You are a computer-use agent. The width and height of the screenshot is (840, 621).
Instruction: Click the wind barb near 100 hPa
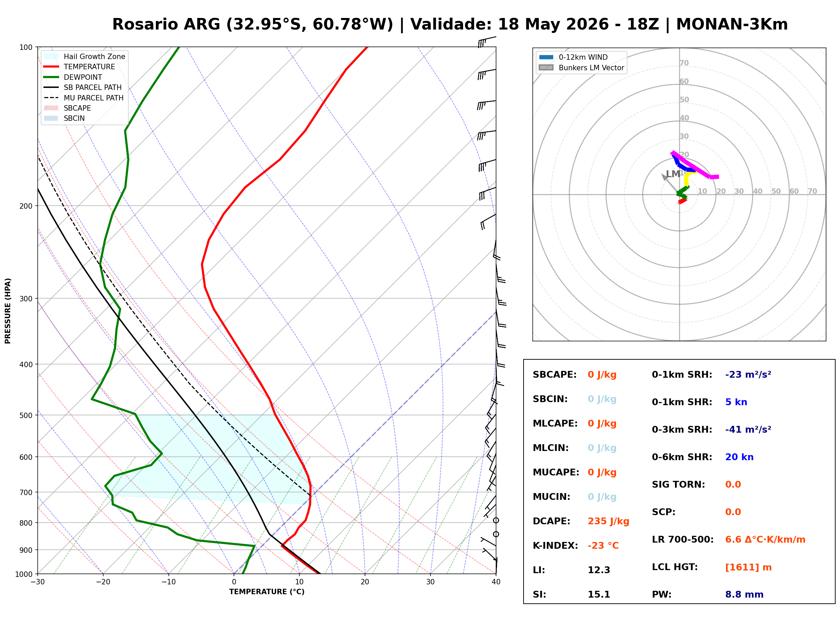487,42
